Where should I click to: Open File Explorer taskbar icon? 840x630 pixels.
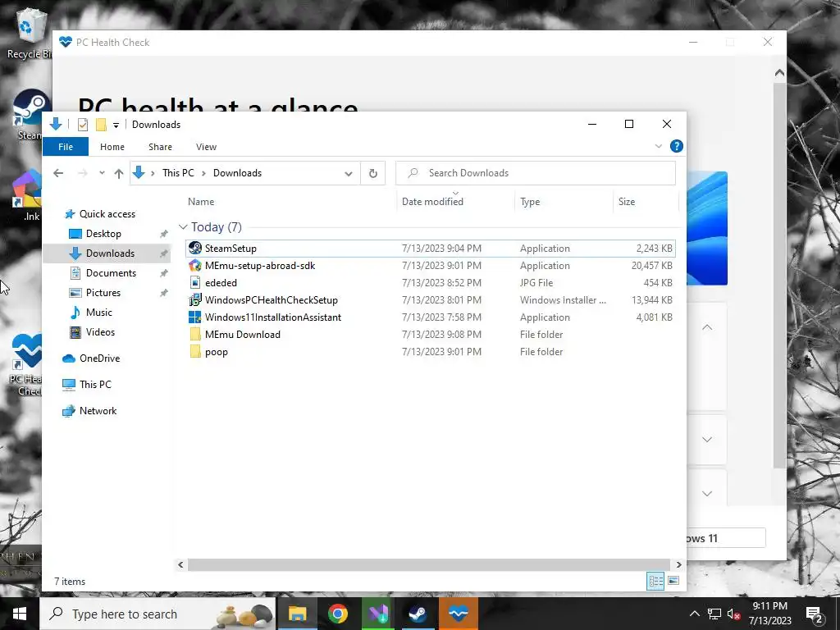point(297,614)
